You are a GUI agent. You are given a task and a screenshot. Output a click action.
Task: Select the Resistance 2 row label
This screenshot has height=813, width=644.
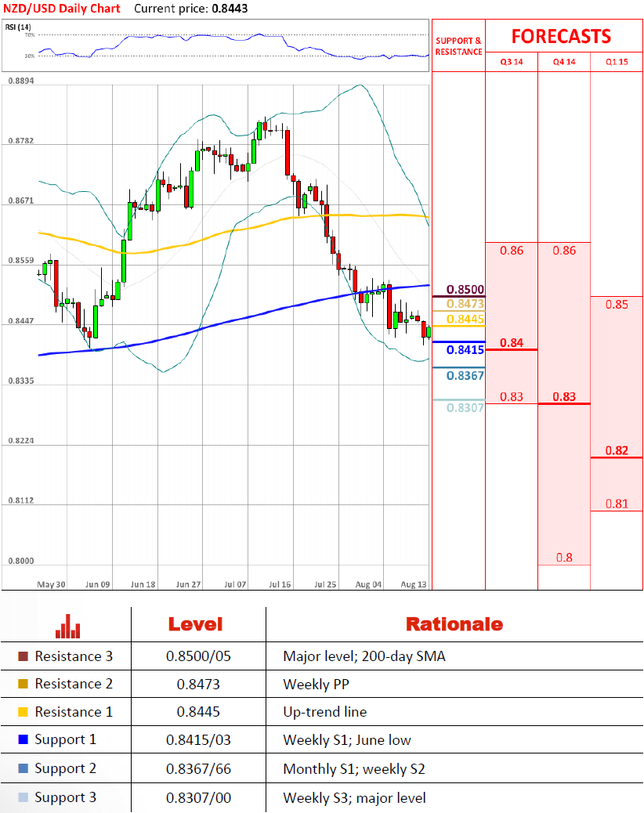point(74,684)
